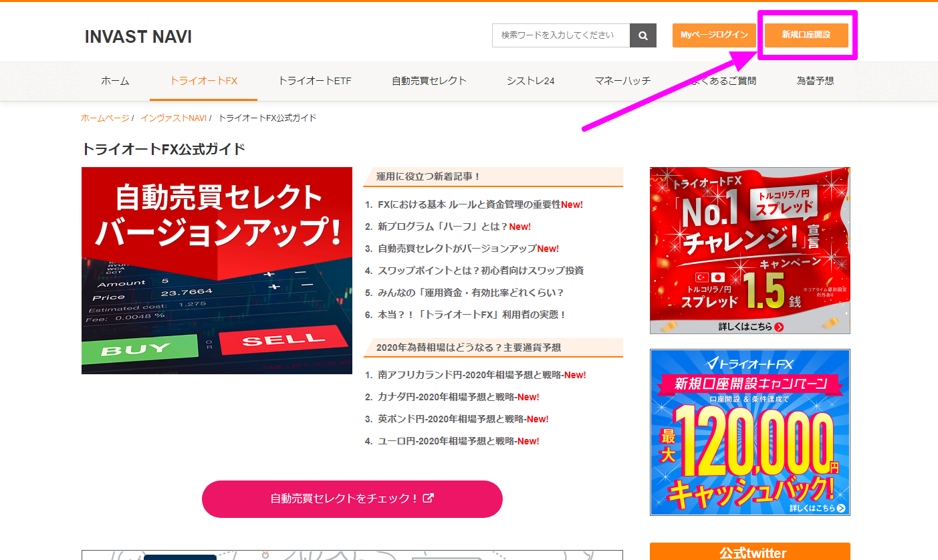The height and width of the screenshot is (560, 938).
Task: Open the 自動売買セレクト navigation tab
Action: coord(429,81)
